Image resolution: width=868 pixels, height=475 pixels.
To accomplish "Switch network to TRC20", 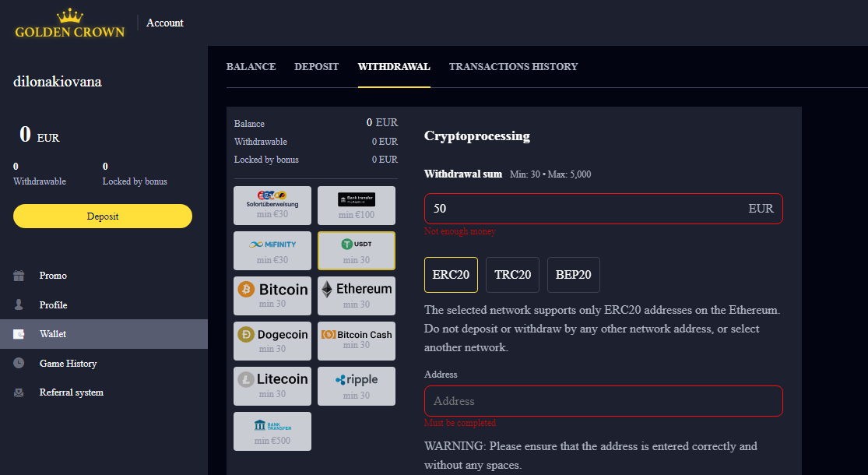I will [512, 275].
